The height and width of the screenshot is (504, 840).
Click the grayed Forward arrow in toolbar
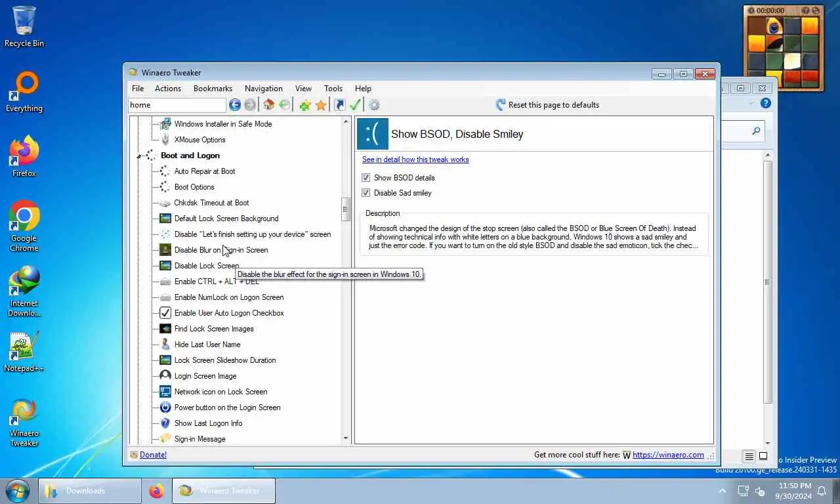(x=250, y=105)
